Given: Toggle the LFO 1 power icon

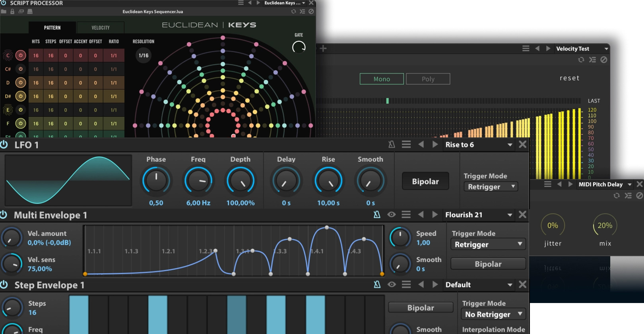Looking at the screenshot, I should coord(4,145).
